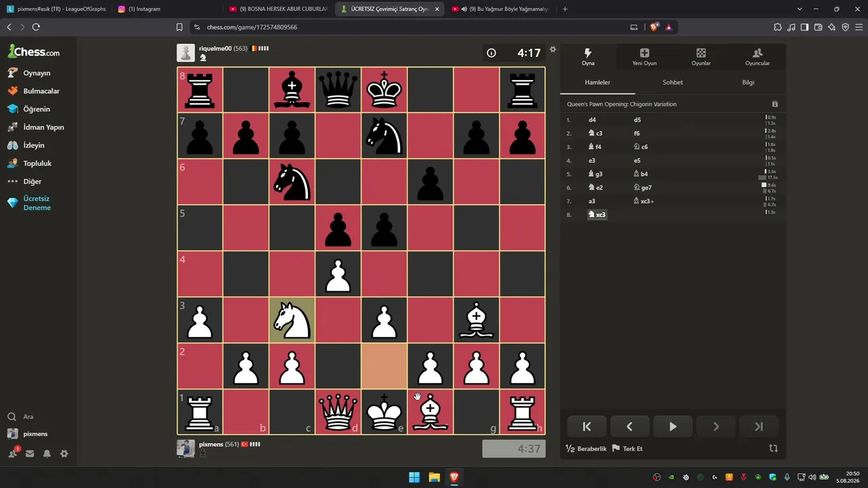Select the Hamleler moves tab

[597, 82]
